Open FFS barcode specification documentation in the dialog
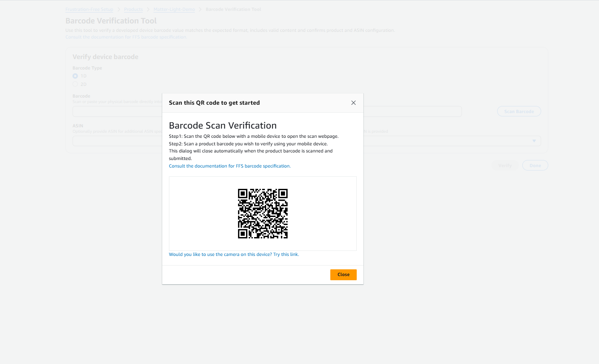The height and width of the screenshot is (364, 599). pyautogui.click(x=229, y=165)
